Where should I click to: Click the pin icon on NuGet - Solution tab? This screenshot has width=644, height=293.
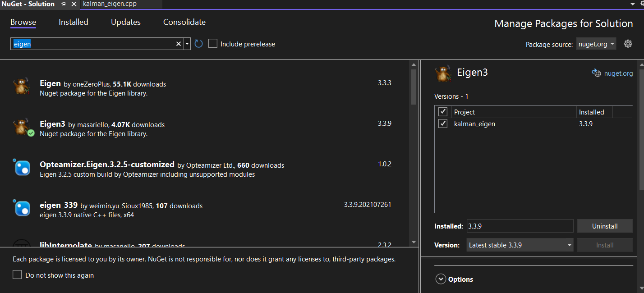click(x=63, y=4)
